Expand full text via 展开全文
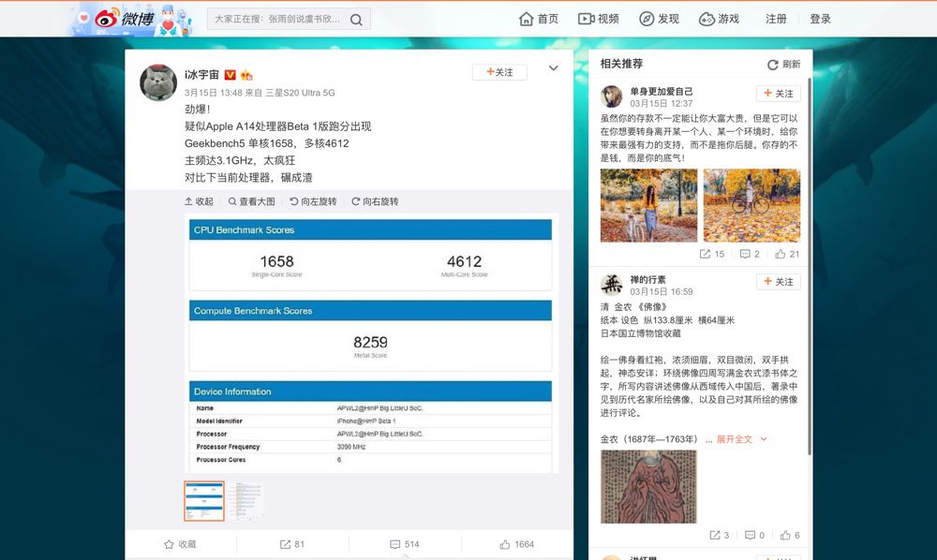The image size is (937, 560). pyautogui.click(x=739, y=438)
